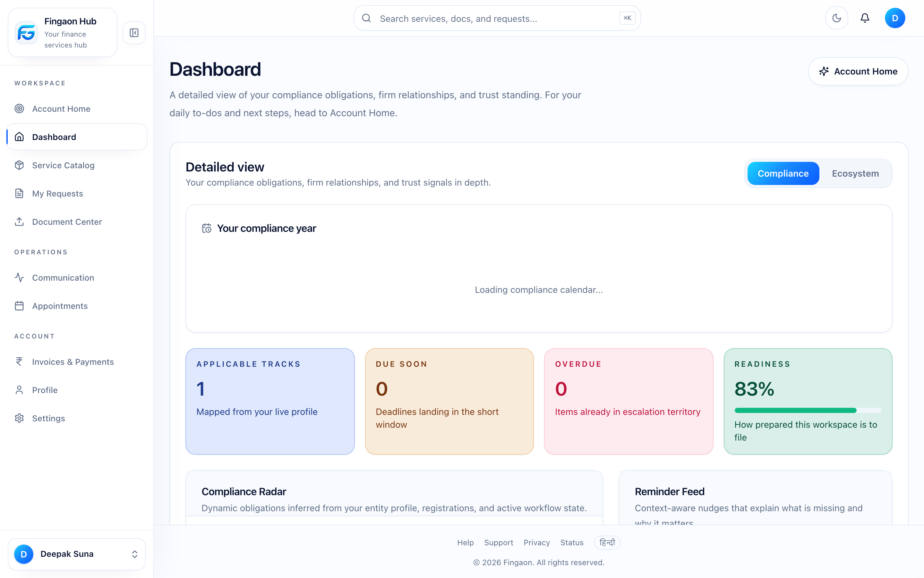Click the Settings gear icon

(19, 418)
